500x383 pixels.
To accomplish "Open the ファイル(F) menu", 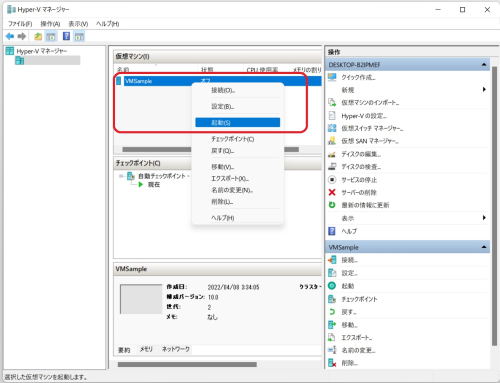I will click(20, 24).
